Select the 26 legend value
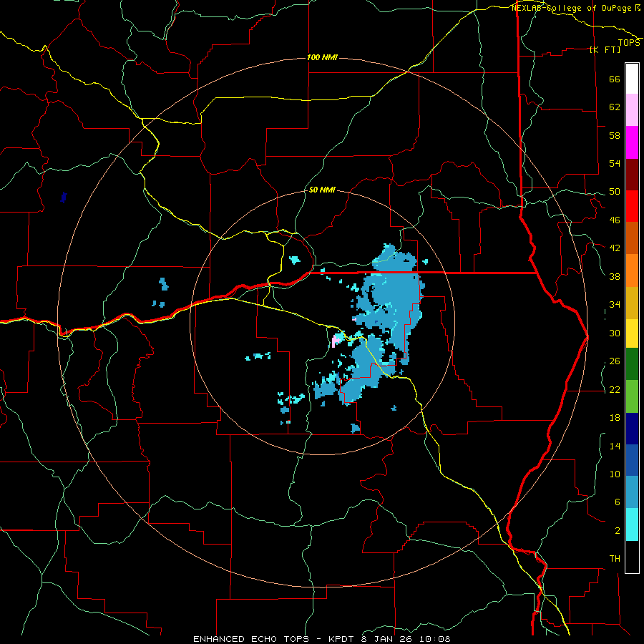The width and height of the screenshot is (644, 644). 615,361
